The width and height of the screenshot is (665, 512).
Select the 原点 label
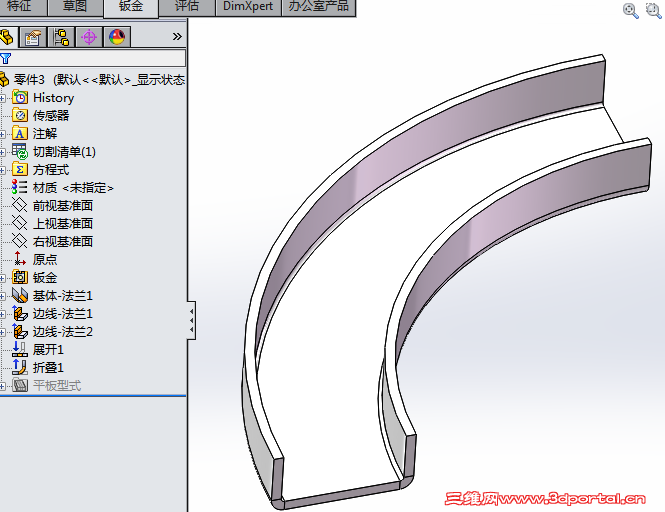pos(45,259)
